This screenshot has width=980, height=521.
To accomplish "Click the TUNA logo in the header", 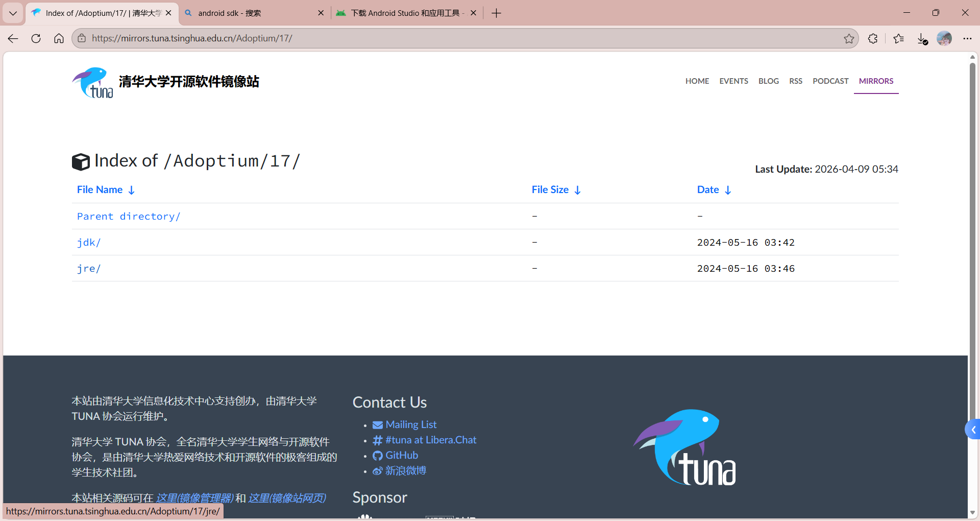I will click(92, 82).
